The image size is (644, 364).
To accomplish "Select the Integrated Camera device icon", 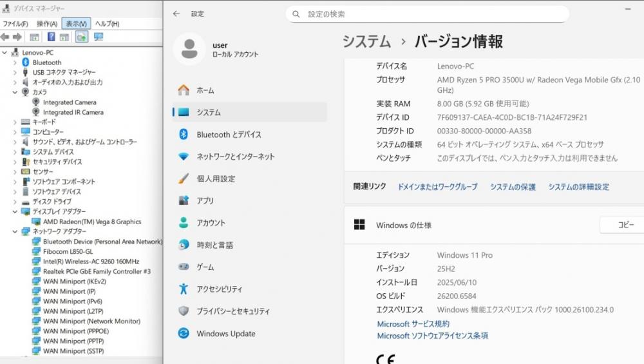I will point(36,102).
